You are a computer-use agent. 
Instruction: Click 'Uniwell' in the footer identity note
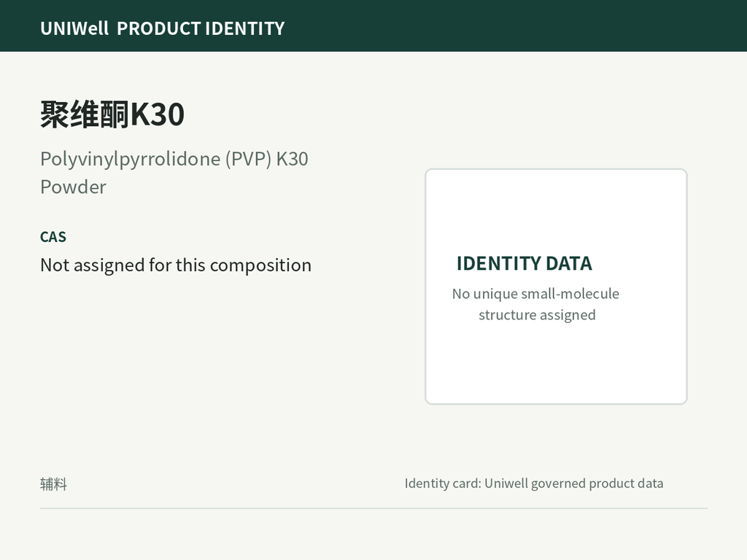tap(506, 483)
